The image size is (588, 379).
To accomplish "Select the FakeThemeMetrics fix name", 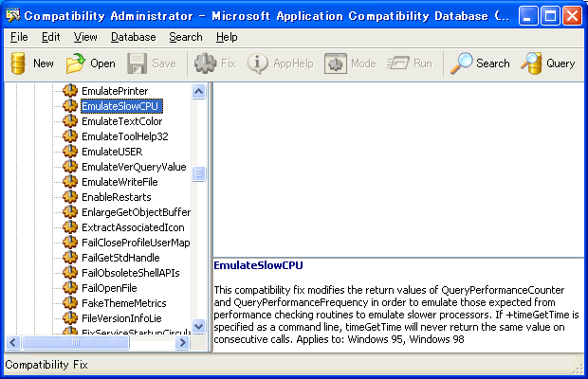I will tap(123, 303).
